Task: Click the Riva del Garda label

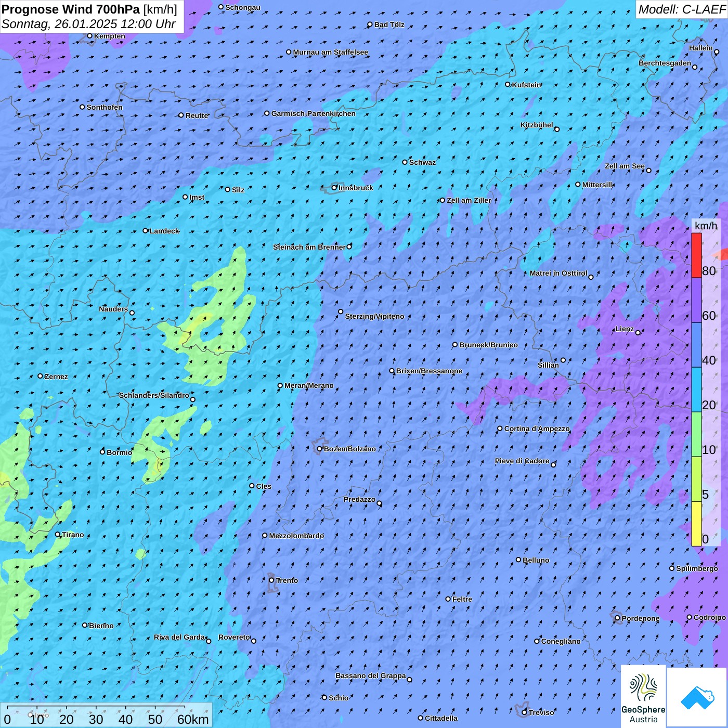Action: tap(179, 637)
